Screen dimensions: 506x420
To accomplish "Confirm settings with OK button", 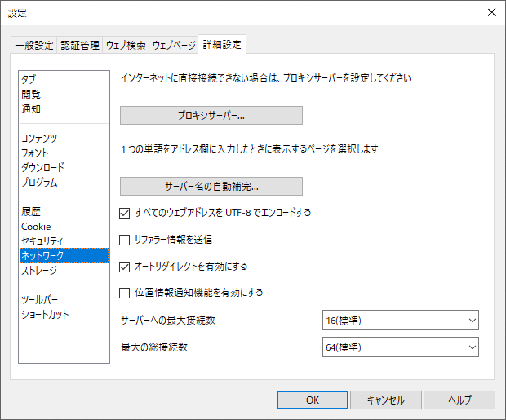I will click(x=312, y=400).
